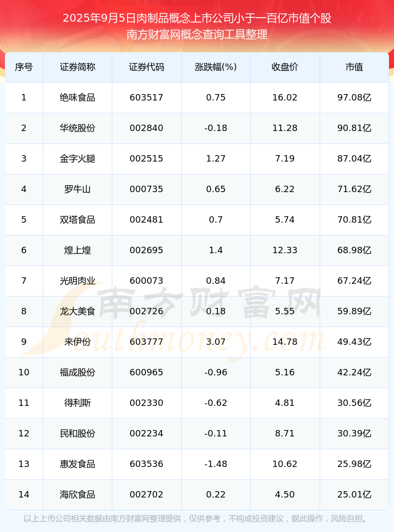Click market value 25.01亿
The width and height of the screenshot is (394, 532).
click(354, 495)
